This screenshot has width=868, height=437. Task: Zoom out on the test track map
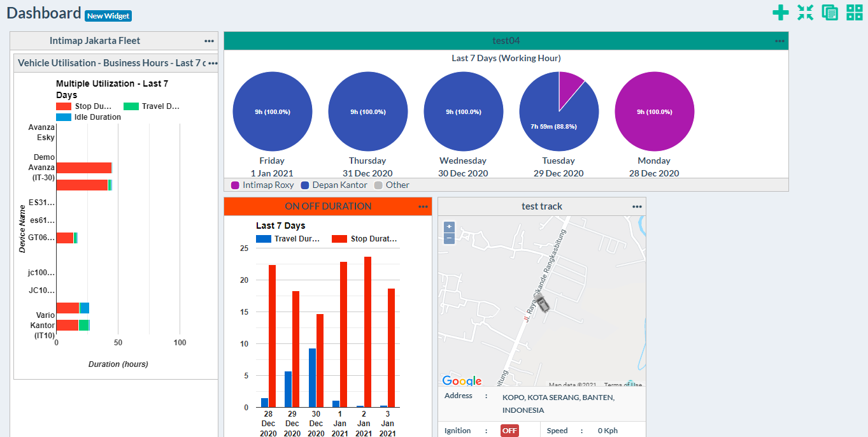[449, 238]
